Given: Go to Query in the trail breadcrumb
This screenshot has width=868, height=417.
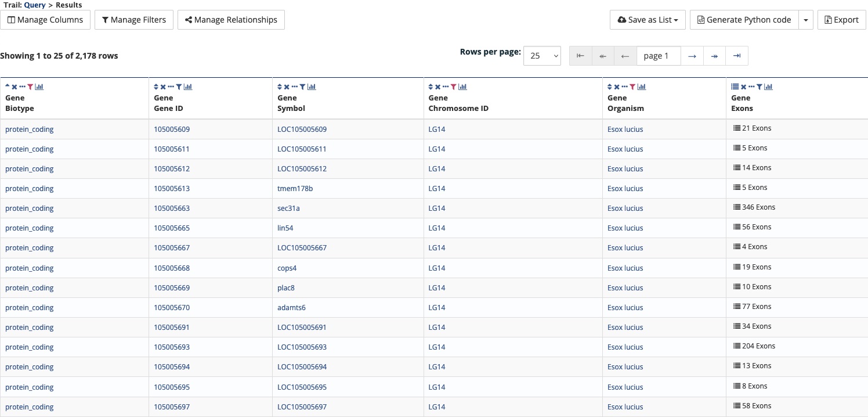Looking at the screenshot, I should coord(35,5).
